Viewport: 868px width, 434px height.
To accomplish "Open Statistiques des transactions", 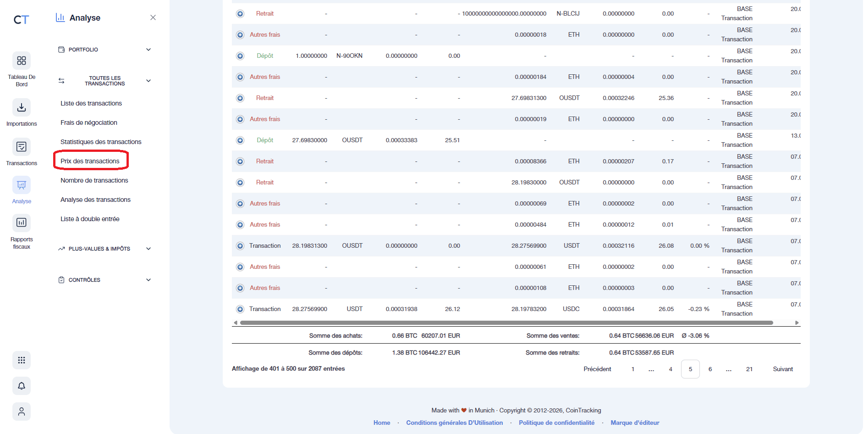I will [x=101, y=141].
